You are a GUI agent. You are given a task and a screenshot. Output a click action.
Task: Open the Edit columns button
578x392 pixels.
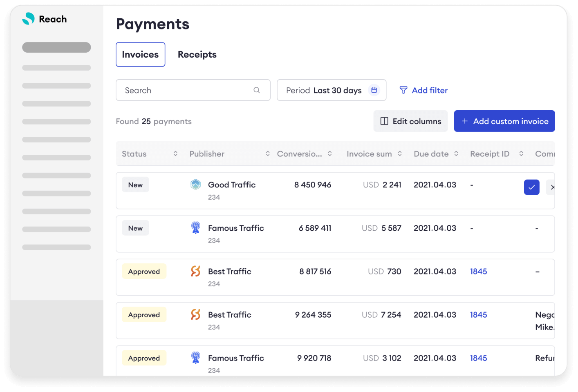pos(410,121)
